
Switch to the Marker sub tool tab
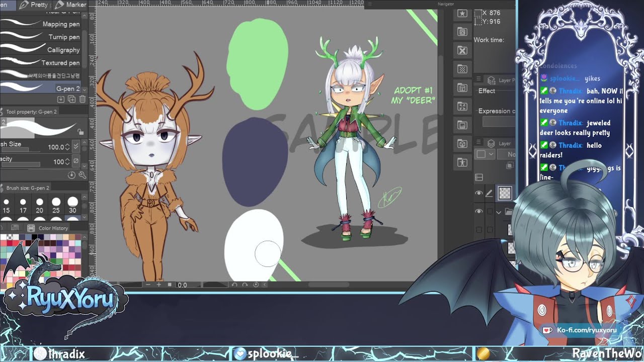[71, 5]
